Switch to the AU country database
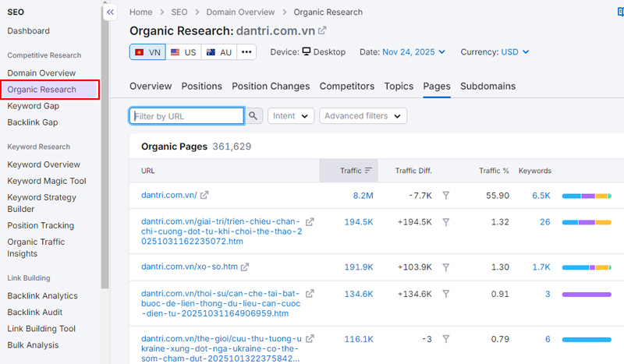 pos(218,52)
